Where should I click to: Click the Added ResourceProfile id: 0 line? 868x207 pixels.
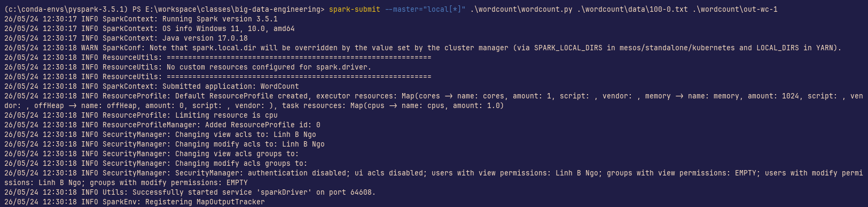162,125
